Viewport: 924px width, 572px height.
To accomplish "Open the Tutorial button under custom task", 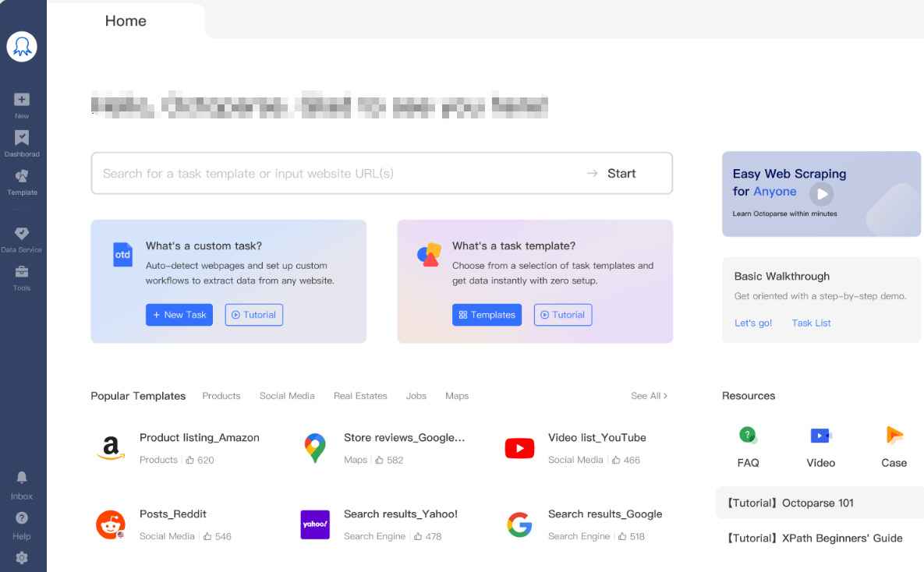I will (254, 315).
